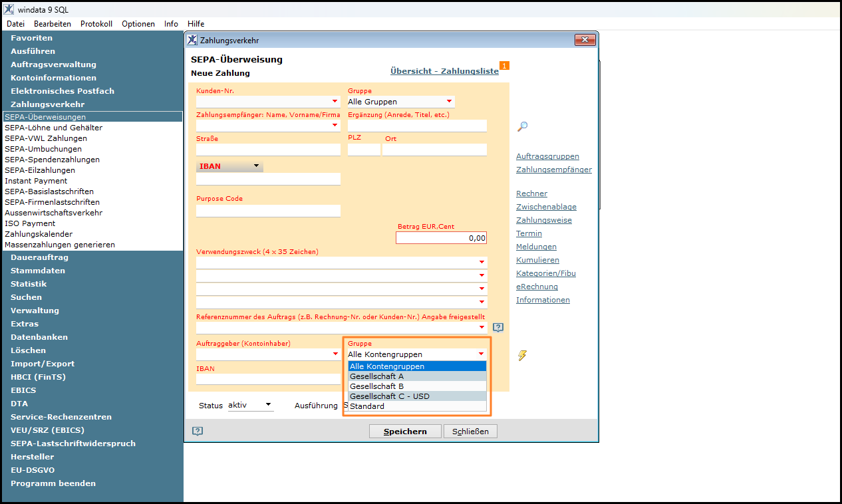
Task: Click the yellow lightning bolt icon
Action: point(522,356)
